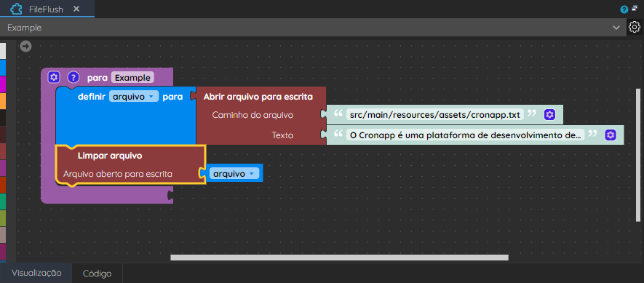
Task: Open the blue help question mark icon
Action: tap(624, 9)
